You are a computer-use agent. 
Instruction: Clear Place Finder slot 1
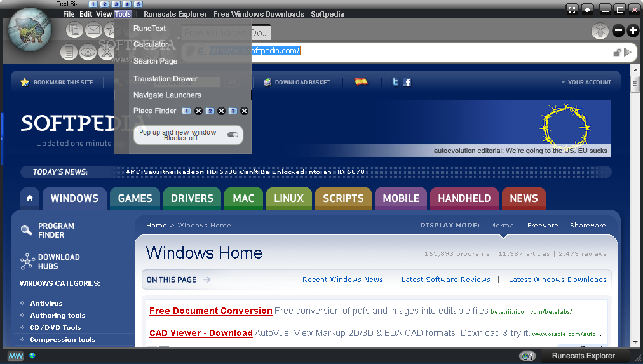(x=198, y=111)
